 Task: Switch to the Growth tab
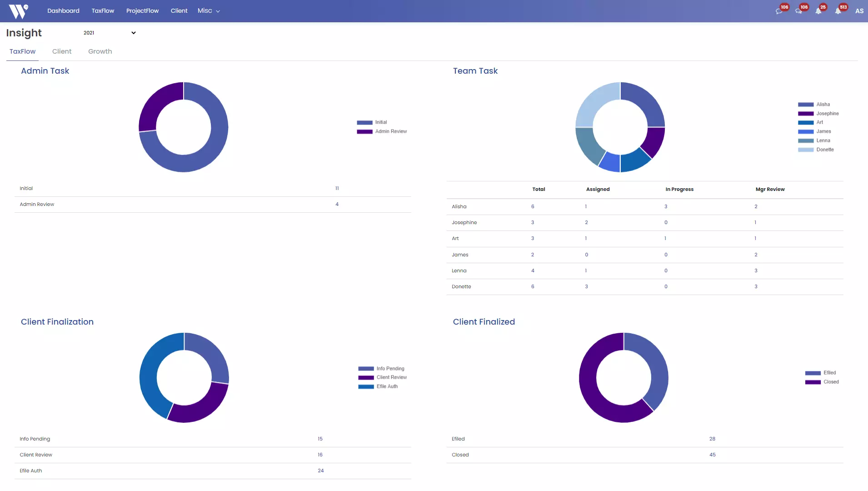pos(100,51)
